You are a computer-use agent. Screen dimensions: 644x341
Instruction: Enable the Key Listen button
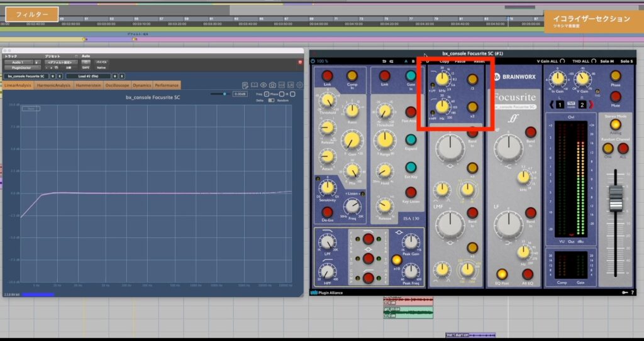click(411, 192)
